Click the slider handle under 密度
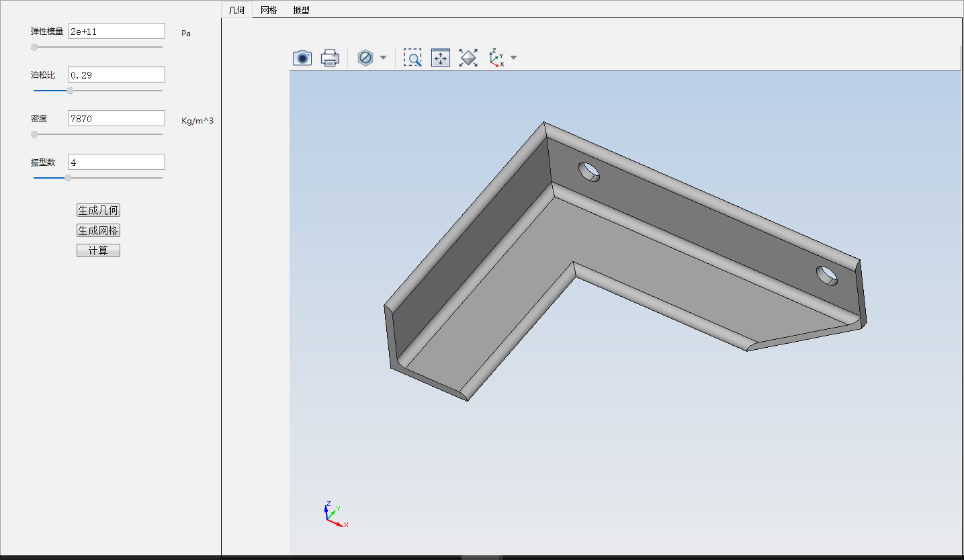 point(34,134)
